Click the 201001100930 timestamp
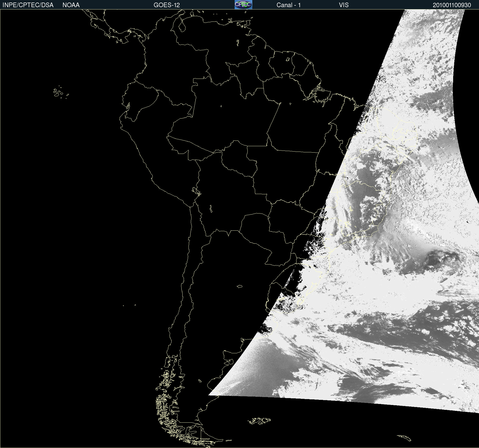Image resolution: width=479 pixels, height=448 pixels. (x=452, y=5)
